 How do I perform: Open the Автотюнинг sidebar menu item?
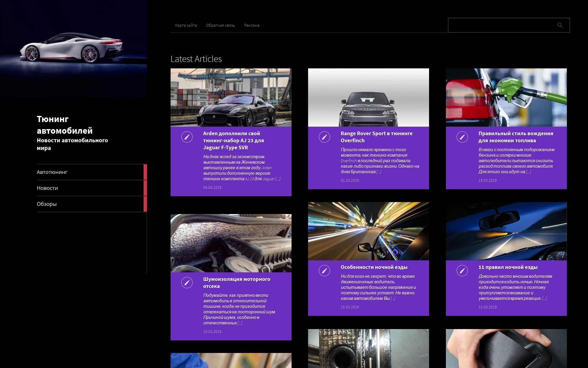[x=52, y=172]
